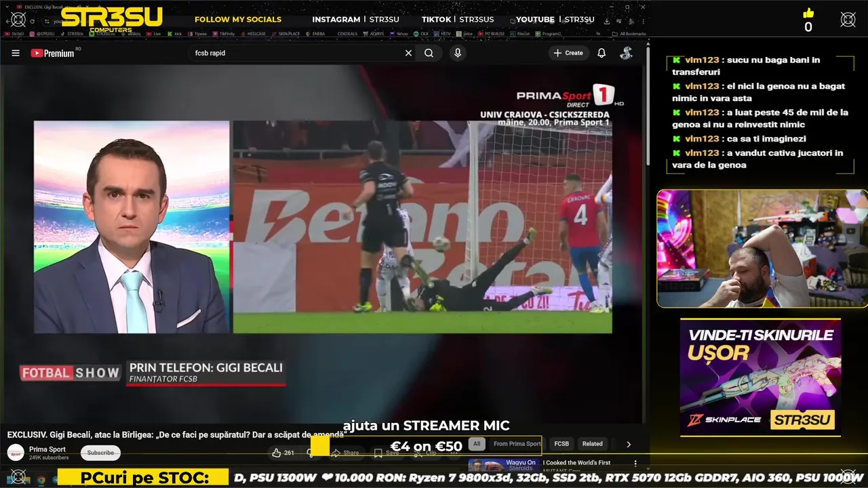Open the CDKDEALS bookmark
Image resolution: width=868 pixels, height=488 pixels.
[347, 33]
